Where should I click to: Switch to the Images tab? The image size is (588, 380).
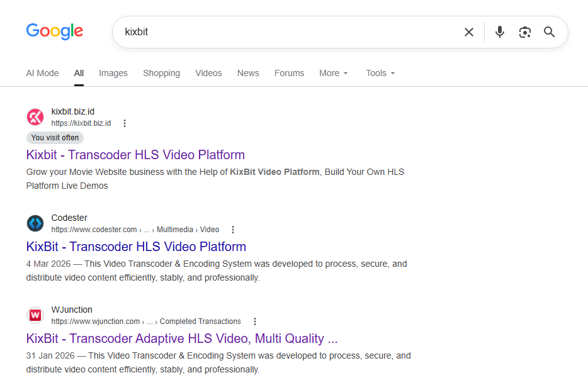coord(113,73)
